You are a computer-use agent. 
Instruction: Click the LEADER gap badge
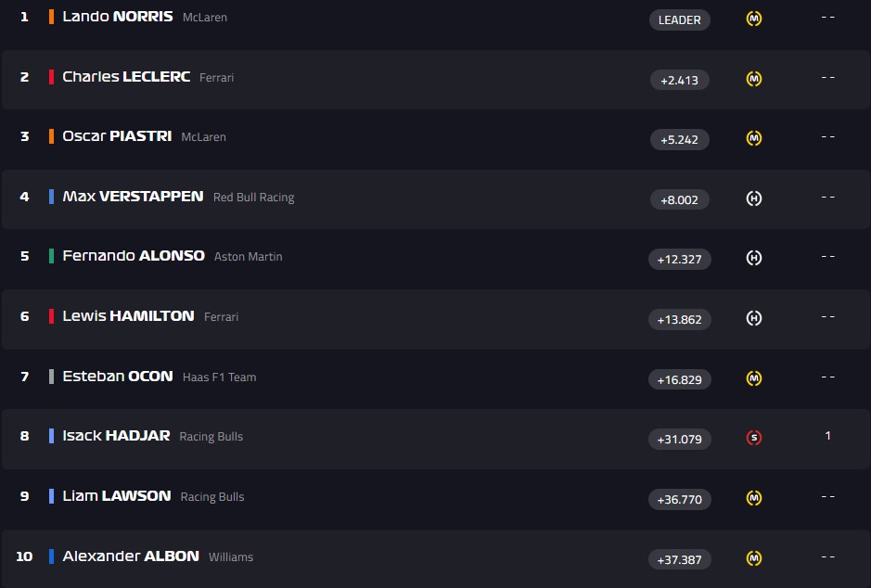pos(679,19)
